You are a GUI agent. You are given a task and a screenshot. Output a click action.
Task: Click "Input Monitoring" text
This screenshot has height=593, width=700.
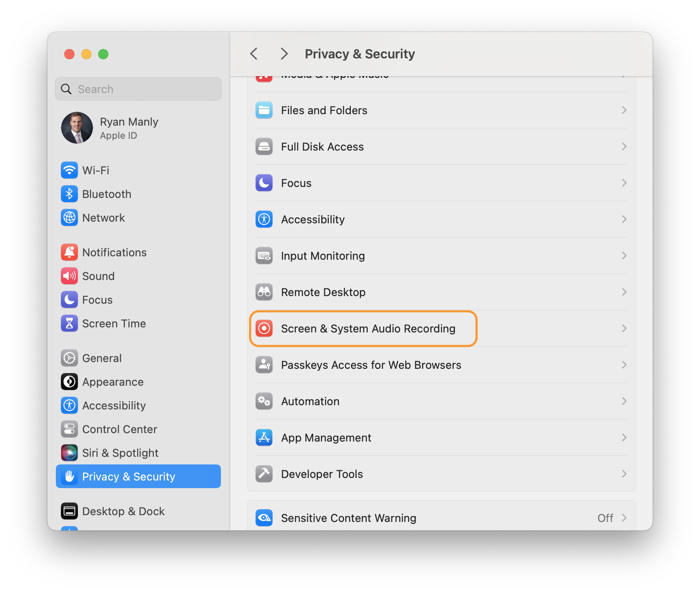tap(323, 256)
